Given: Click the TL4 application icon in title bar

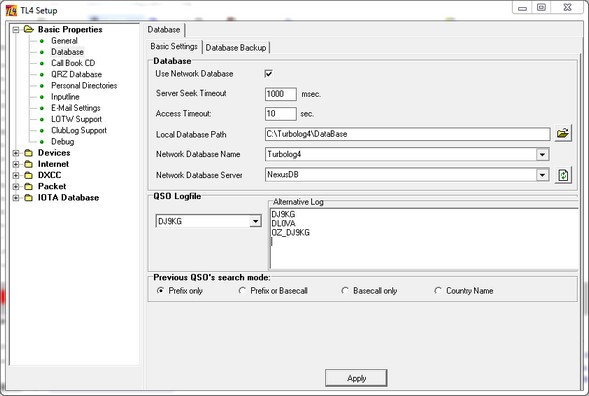Looking at the screenshot, I should (11, 10).
